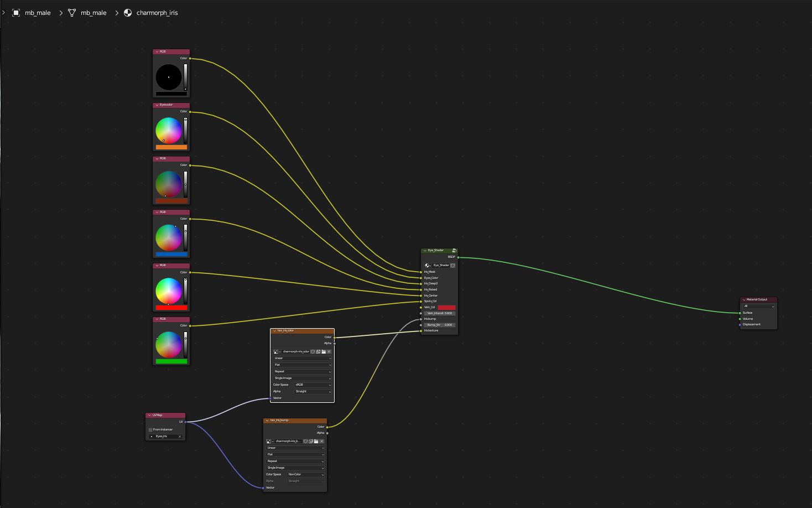Viewport: 812px width, 508px height.
Task: Browse image datablock in tex_iris_color node
Action: tap(277, 352)
